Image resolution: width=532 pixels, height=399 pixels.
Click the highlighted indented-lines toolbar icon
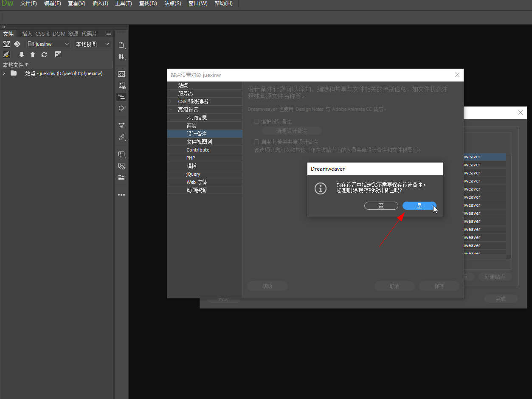[121, 97]
